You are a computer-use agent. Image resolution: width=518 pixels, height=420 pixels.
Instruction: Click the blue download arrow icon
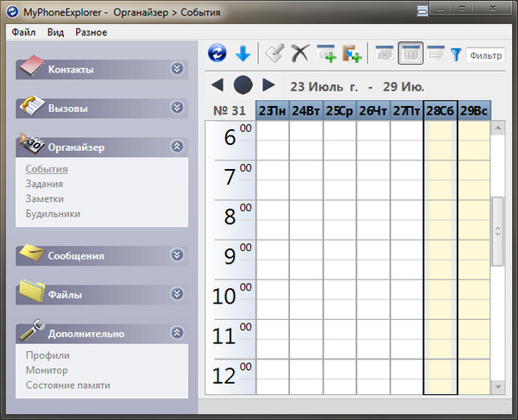pyautogui.click(x=243, y=53)
